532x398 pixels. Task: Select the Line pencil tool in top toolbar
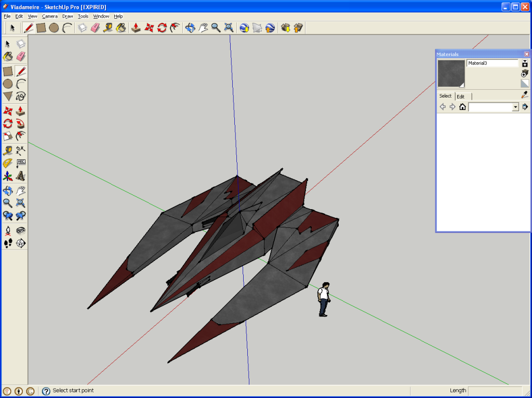[29, 28]
